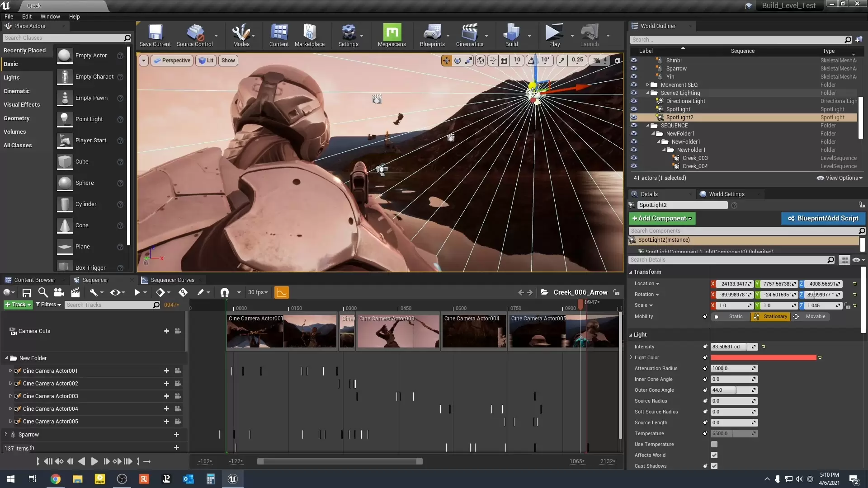Screen dimensions: 868x488
Task: Expand the Cine Camera Actor003 track
Action: pos(10,396)
